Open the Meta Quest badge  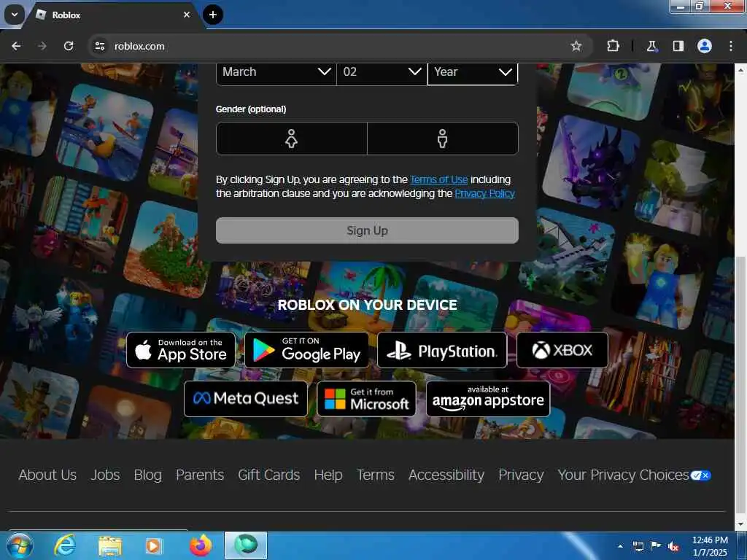pyautogui.click(x=246, y=399)
